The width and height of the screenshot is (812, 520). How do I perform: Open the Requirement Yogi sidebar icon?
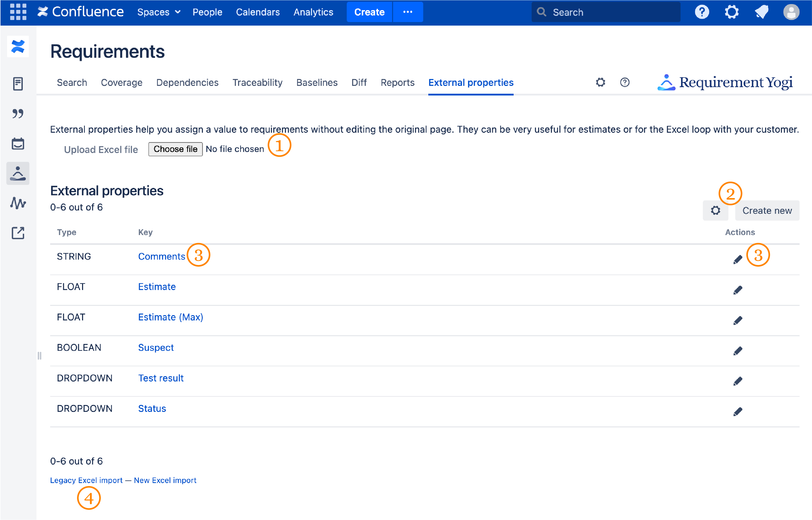(x=17, y=173)
